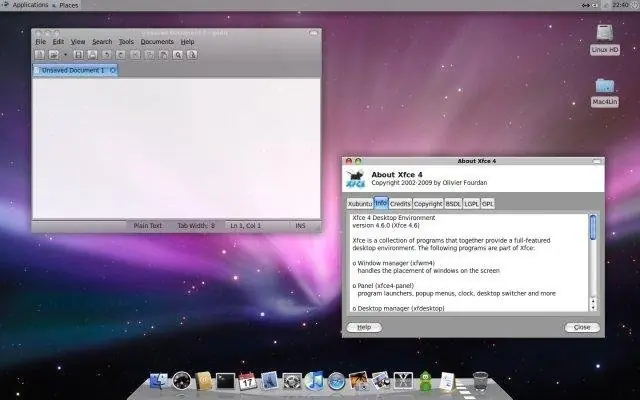This screenshot has width=640, height=400.
Task: Click the INS indicator in gedit status bar
Action: pos(300,226)
